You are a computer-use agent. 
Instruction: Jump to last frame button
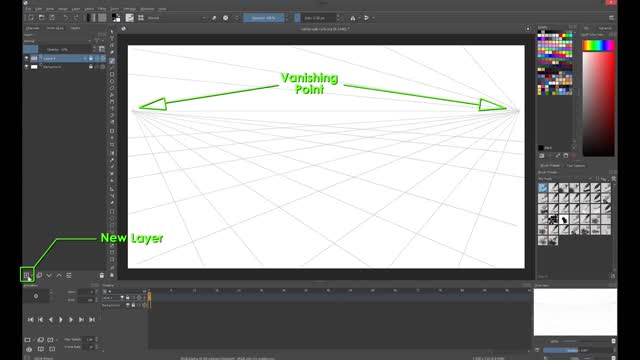tap(92, 320)
